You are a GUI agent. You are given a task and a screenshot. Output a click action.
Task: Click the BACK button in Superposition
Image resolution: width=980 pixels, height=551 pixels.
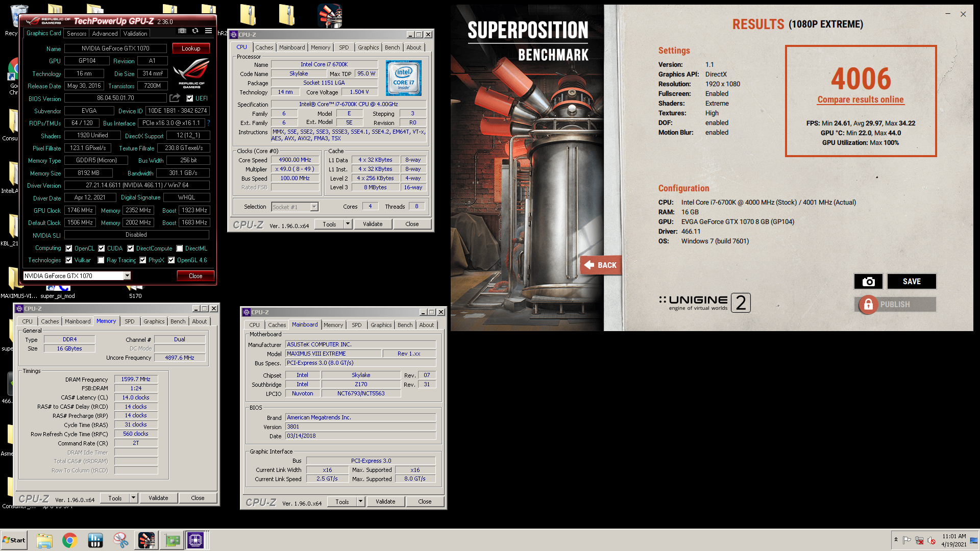point(601,265)
